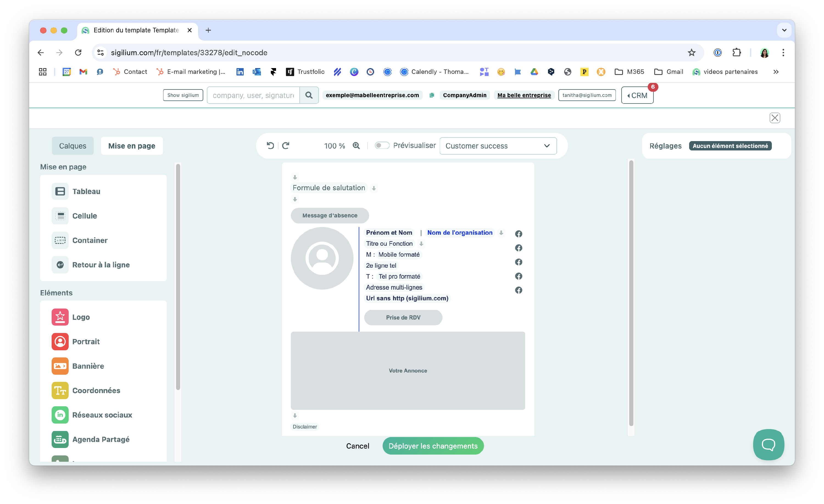Viewport: 824px width, 504px height.
Task: Click Déployer les changements button
Action: coord(433,446)
